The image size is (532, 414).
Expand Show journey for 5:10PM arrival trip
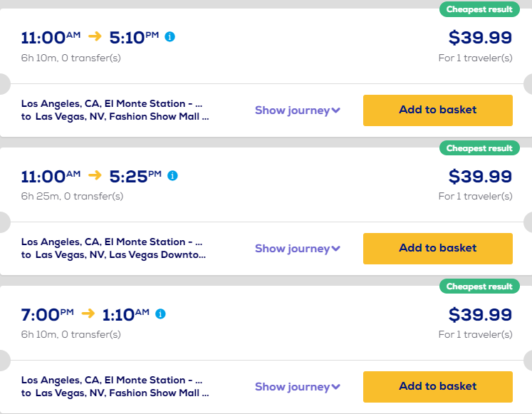coord(298,110)
